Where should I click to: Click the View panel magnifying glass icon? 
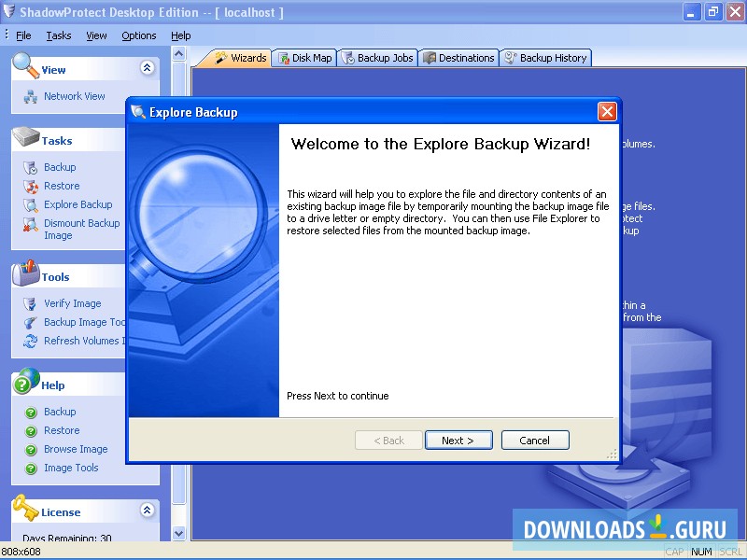point(26,65)
